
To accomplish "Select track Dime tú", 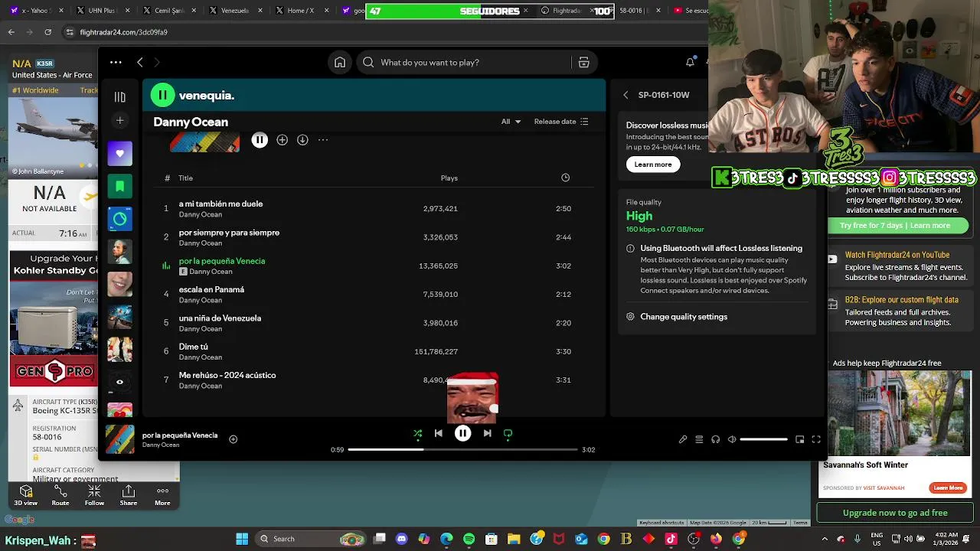I will click(x=193, y=347).
